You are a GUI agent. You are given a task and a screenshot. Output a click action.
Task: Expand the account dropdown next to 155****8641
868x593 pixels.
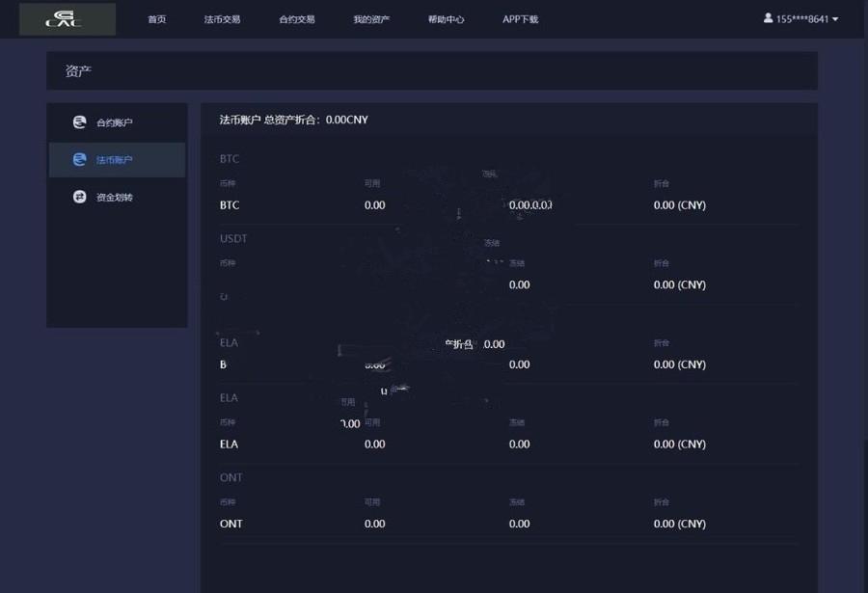click(837, 18)
